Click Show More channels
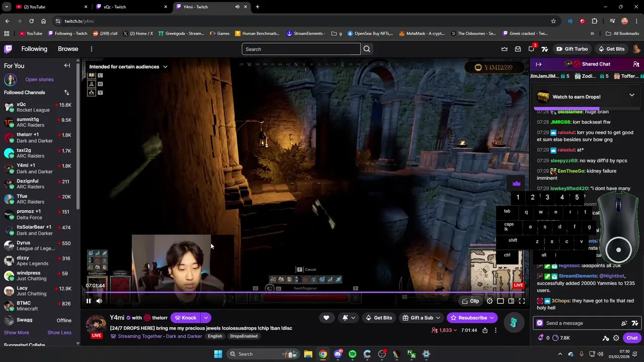The width and height of the screenshot is (644, 362). coord(17,332)
